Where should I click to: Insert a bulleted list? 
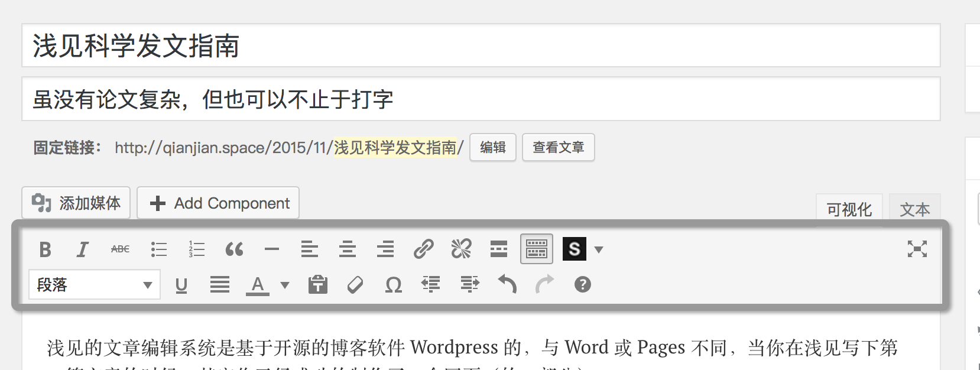(x=158, y=249)
